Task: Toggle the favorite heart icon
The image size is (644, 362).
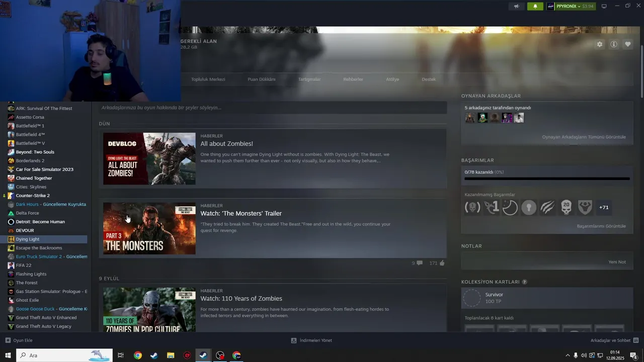Action: click(x=628, y=44)
